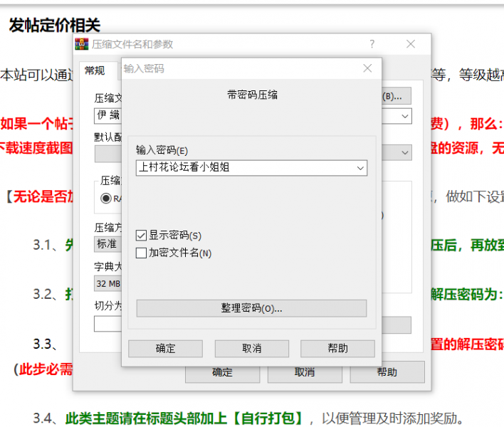
Task: Open 整理密码(O)... button
Action: 251,308
